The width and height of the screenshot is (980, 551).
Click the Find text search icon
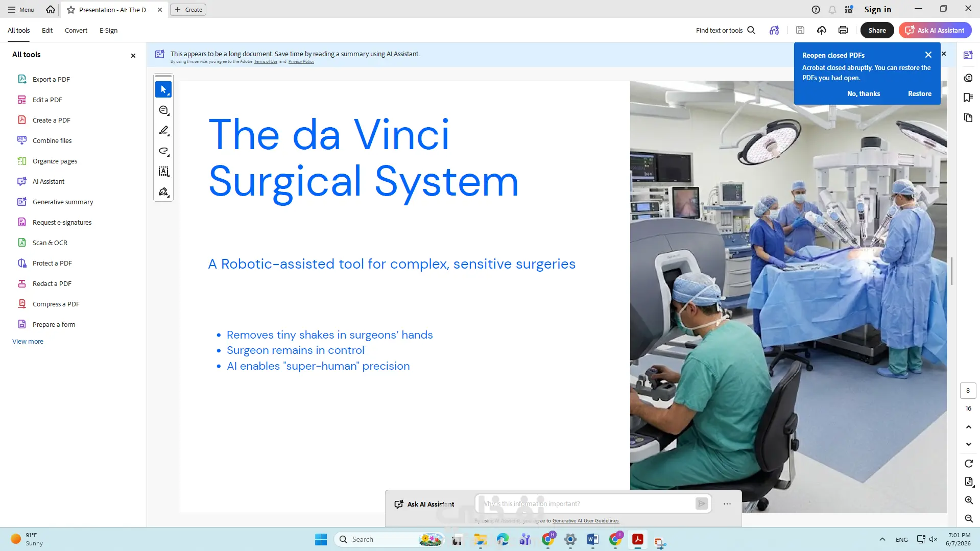751,30
